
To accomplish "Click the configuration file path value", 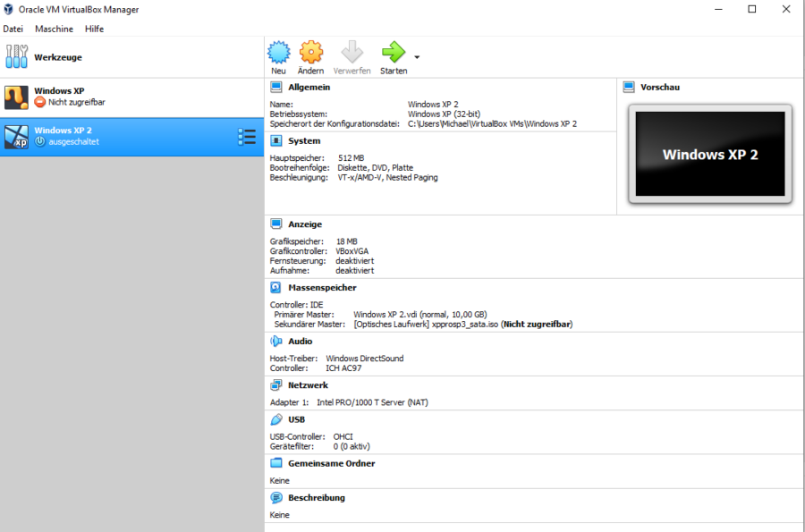I will click(492, 123).
